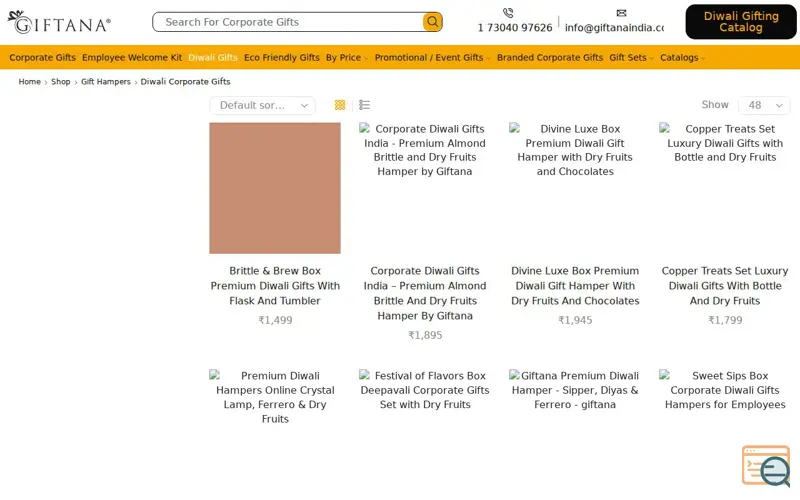
Task: Go to Home breadcrumb link
Action: 30,82
